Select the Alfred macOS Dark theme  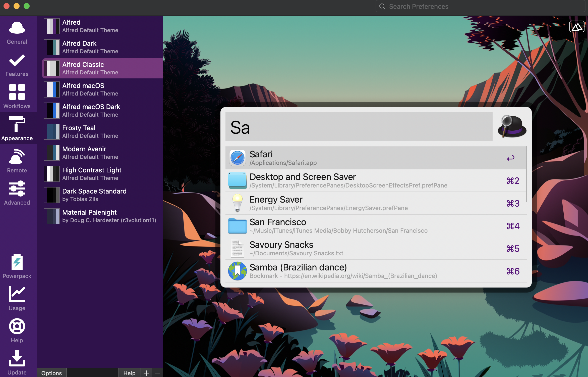pyautogui.click(x=102, y=111)
